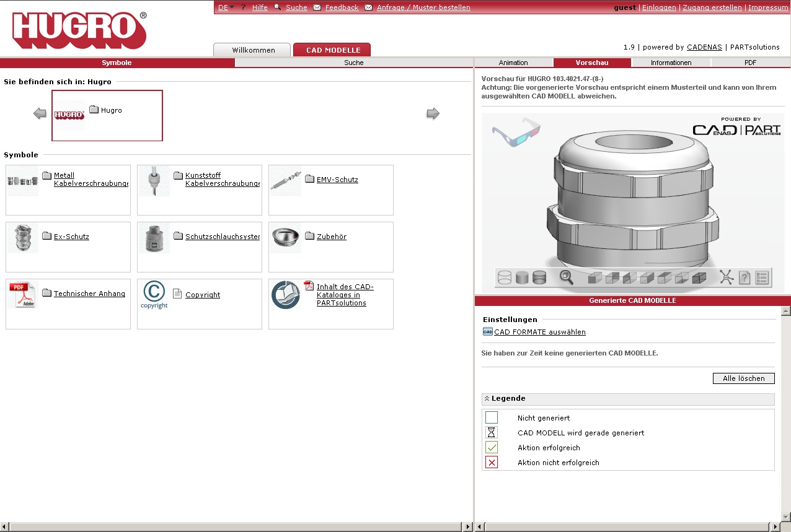Click the Alle löschen button
This screenshot has width=791, height=532.
click(743, 378)
